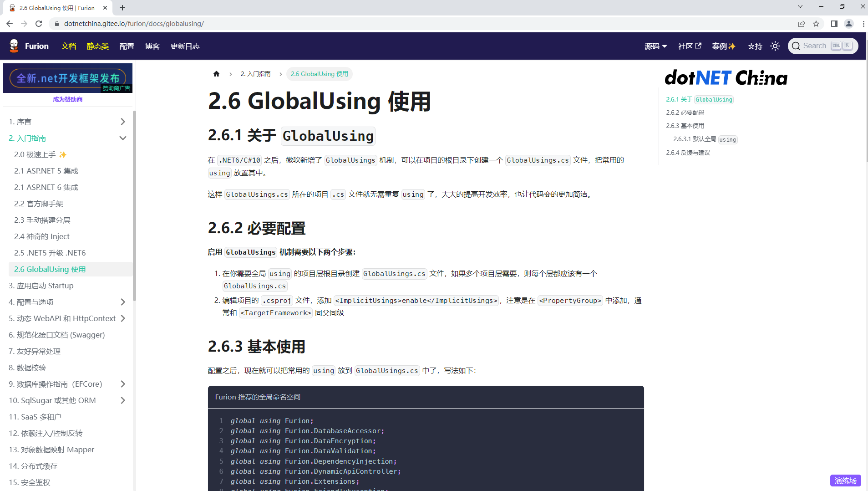Jump to 2.6.3.1 默认全局 using section
Screen dimensions: 868x491
click(705, 139)
